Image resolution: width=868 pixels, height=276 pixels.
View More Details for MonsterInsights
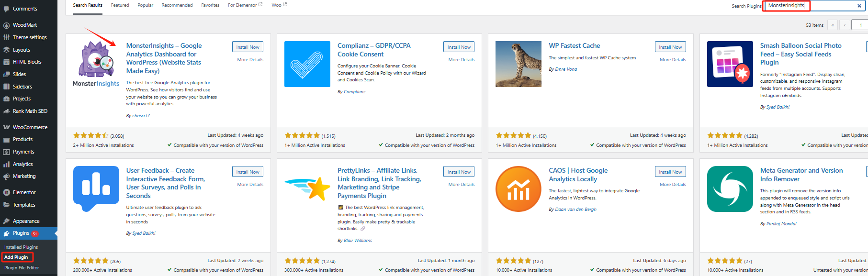(x=250, y=60)
